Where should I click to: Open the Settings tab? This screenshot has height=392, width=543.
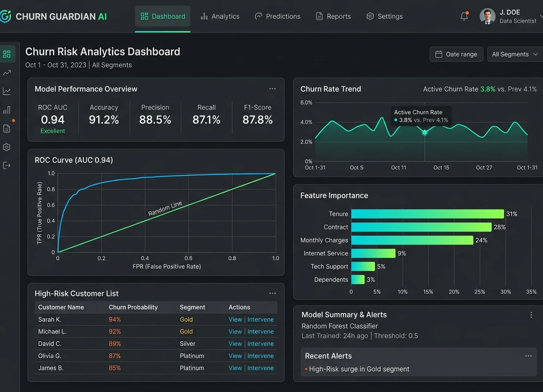coord(385,16)
